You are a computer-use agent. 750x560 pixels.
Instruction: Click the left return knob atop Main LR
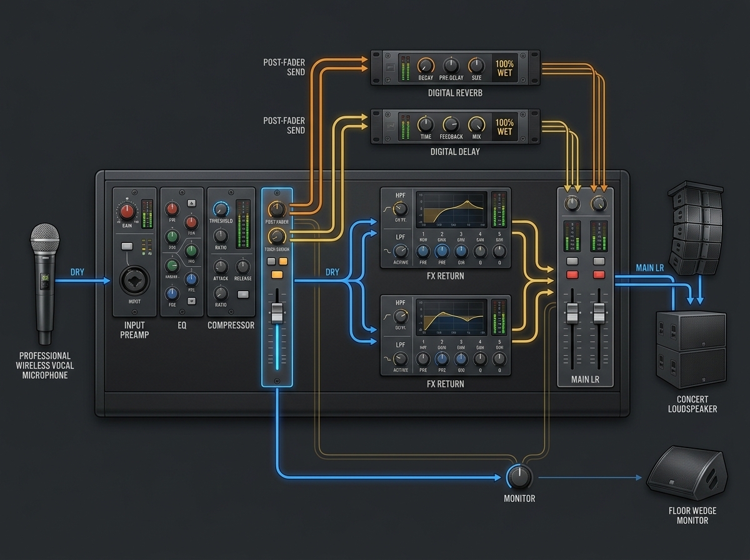[x=572, y=203]
